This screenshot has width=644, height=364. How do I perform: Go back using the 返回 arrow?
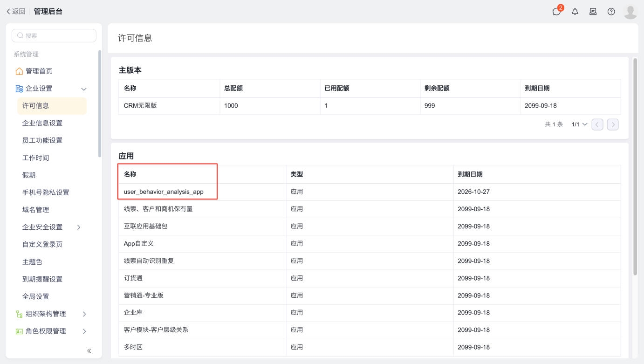point(16,11)
